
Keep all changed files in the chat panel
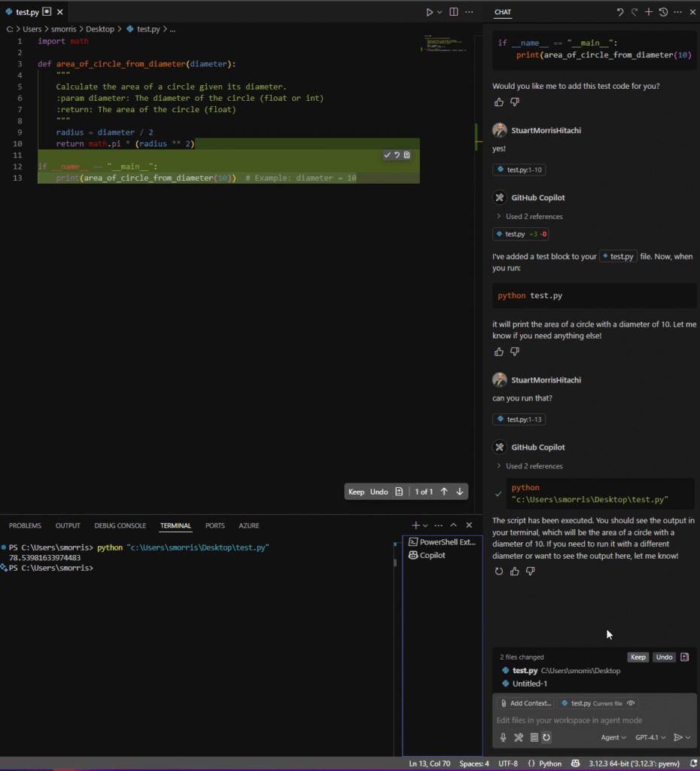(638, 657)
